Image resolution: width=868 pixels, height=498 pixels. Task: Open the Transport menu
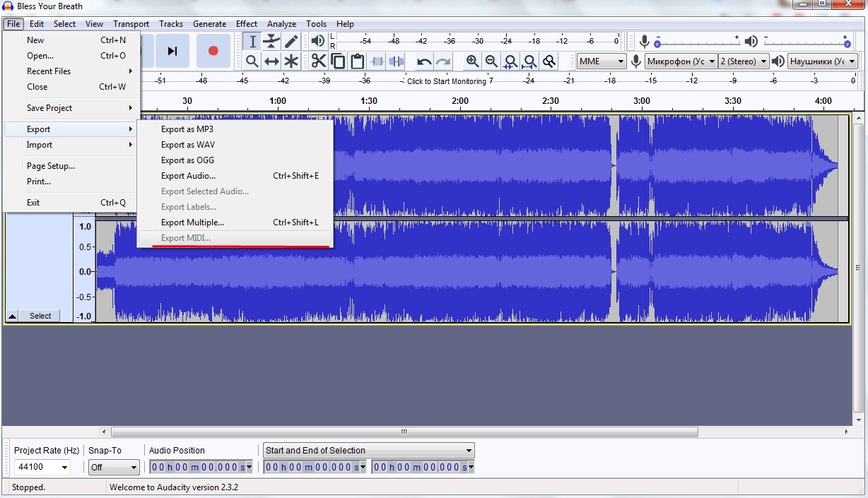[131, 24]
